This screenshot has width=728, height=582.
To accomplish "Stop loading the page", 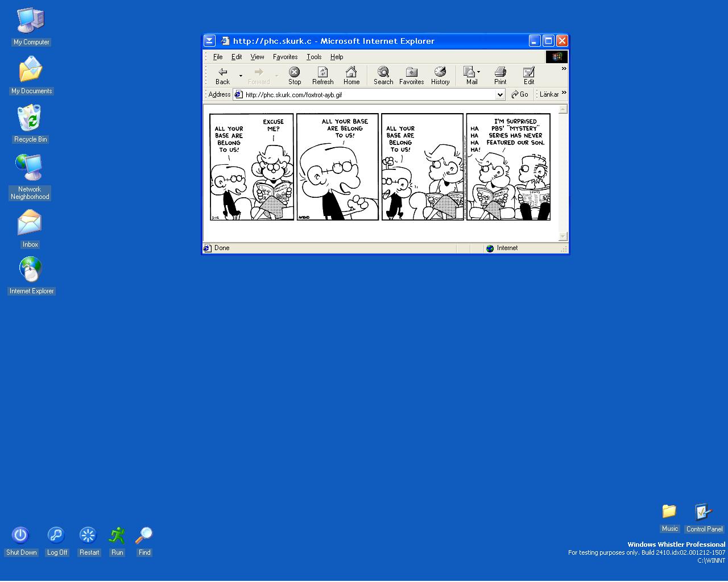I will (x=295, y=76).
